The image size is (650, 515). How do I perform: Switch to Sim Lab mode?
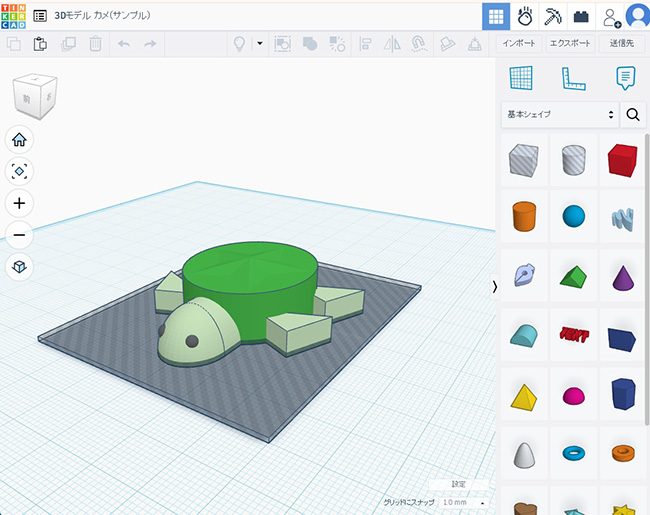pyautogui.click(x=524, y=17)
